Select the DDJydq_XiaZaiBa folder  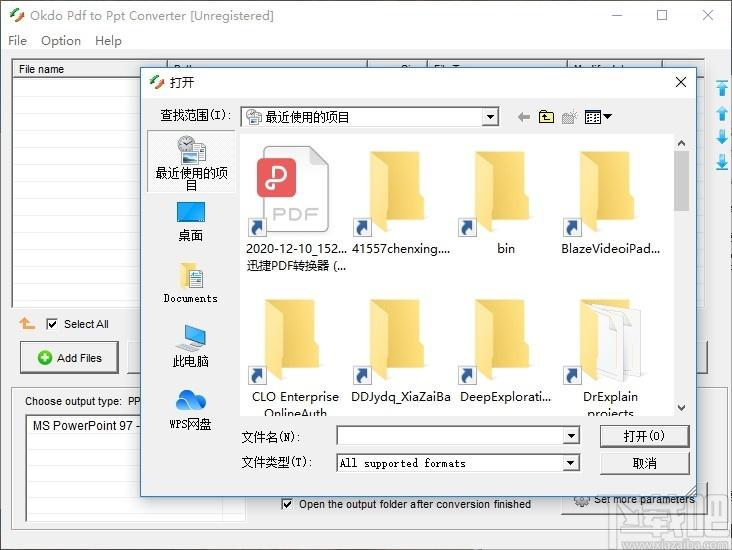[401, 350]
